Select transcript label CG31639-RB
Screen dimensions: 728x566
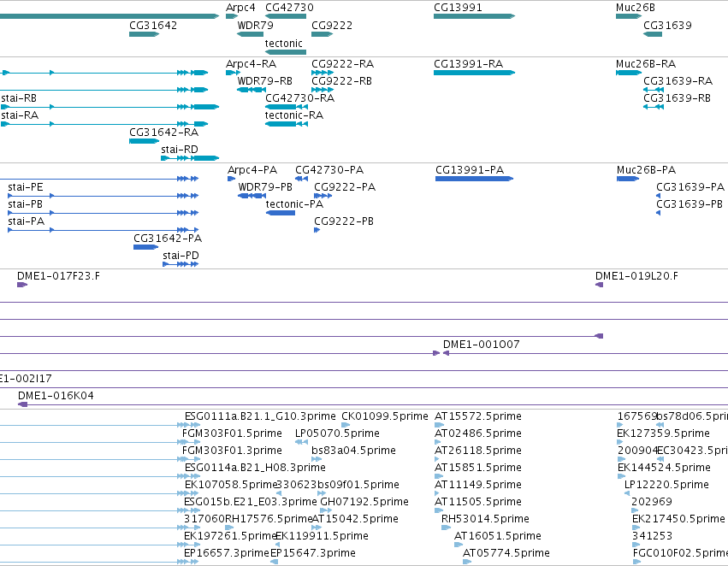pos(677,98)
